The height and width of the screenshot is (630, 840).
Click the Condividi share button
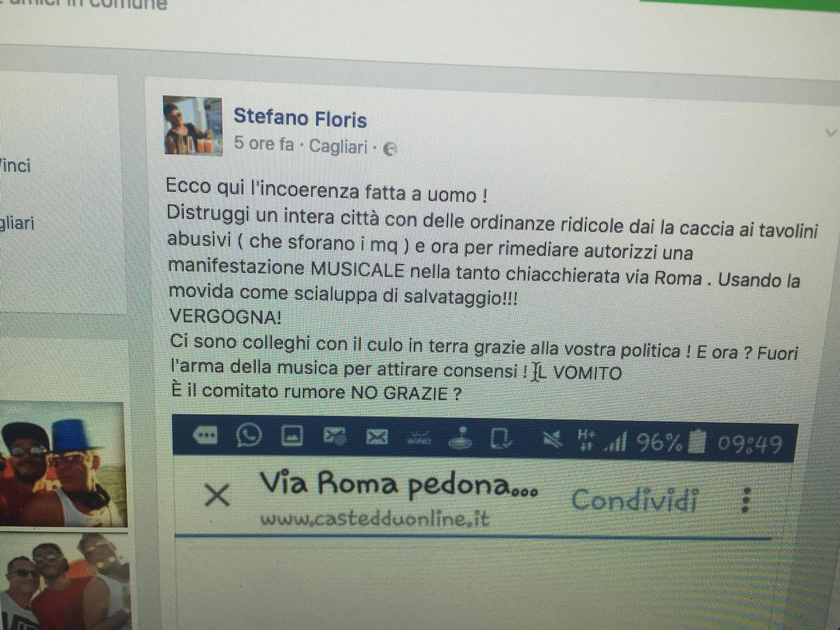634,500
